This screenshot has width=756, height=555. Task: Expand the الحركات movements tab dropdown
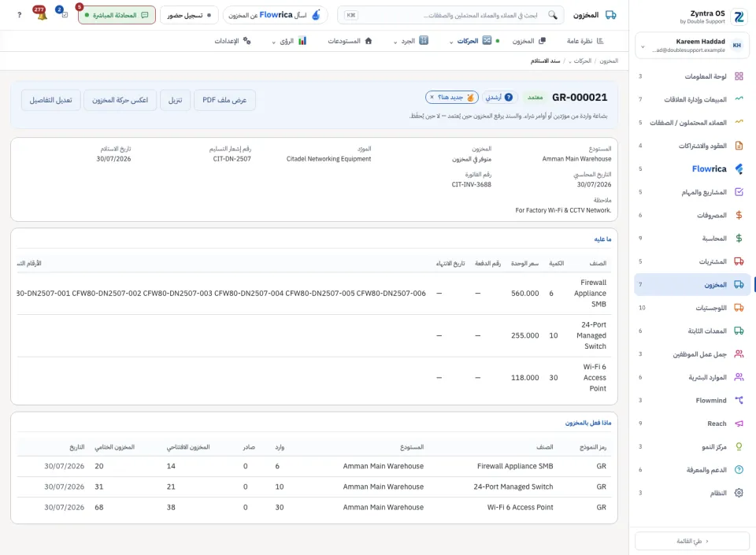(451, 42)
